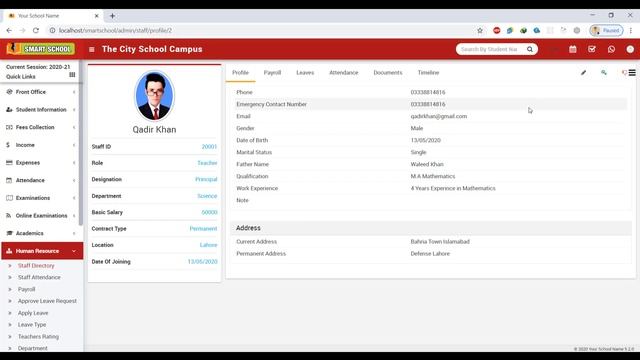
Task: Open Leave Type link
Action: coord(32,325)
